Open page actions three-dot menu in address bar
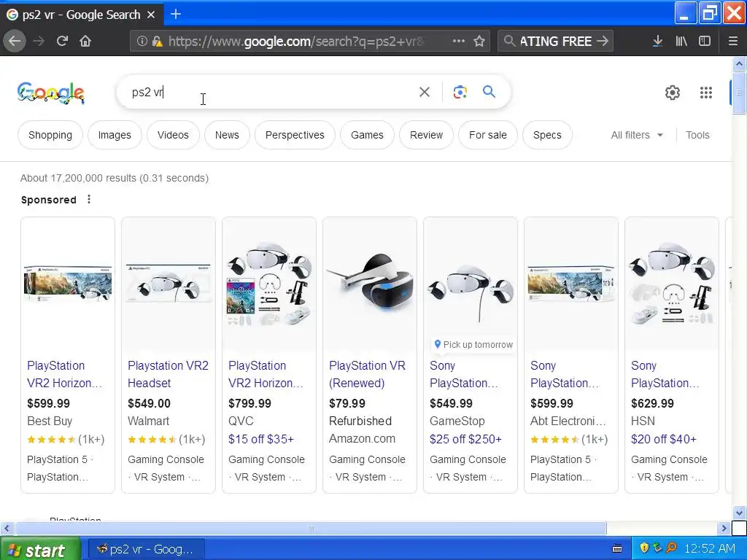This screenshot has width=747, height=560. tap(458, 42)
